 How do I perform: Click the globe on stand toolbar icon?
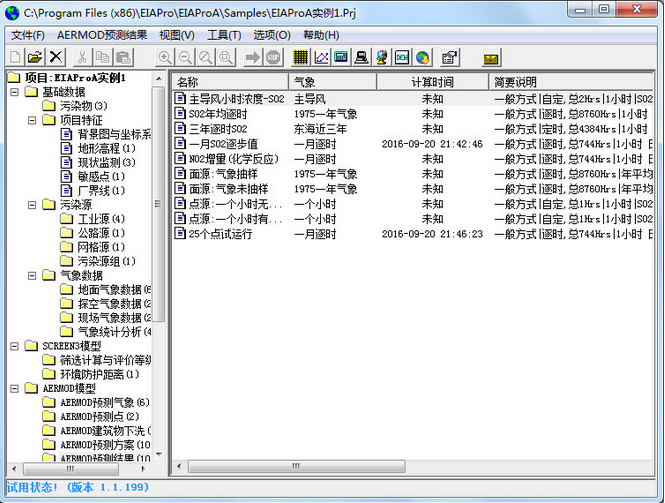coord(382,57)
